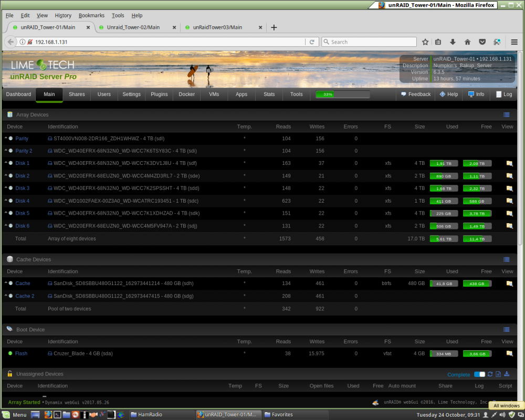Viewport: 525px width, 420px height.
Task: Open Firefox hamburger menu
Action: click(x=514, y=42)
